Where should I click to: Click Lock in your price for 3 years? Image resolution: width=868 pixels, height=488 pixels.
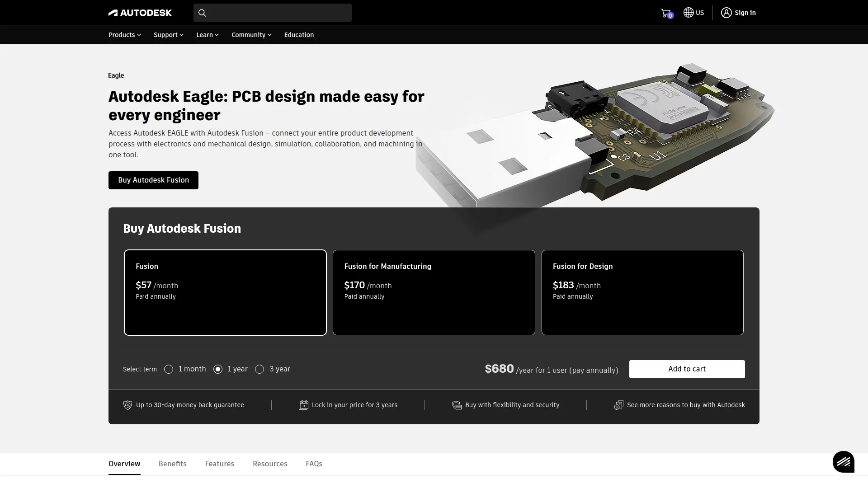pyautogui.click(x=354, y=405)
